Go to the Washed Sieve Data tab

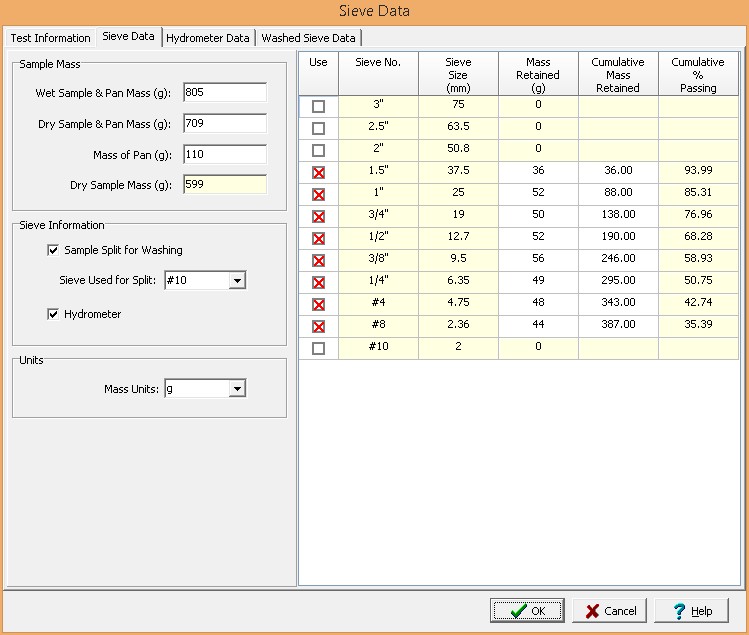(308, 38)
